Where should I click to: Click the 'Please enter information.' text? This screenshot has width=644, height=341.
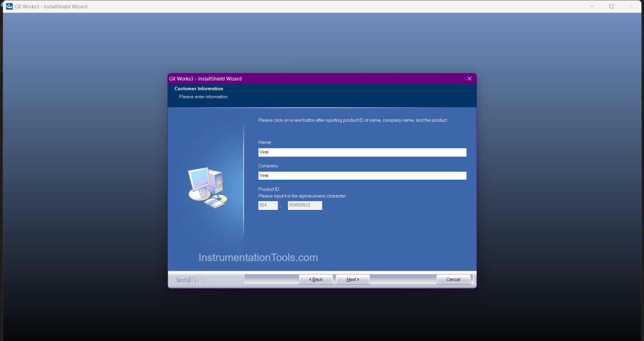point(204,97)
